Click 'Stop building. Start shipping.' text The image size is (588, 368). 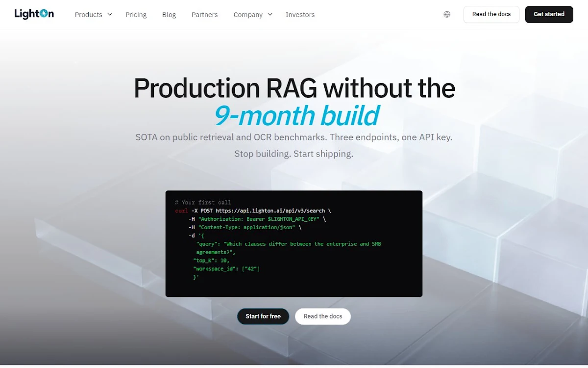point(294,154)
